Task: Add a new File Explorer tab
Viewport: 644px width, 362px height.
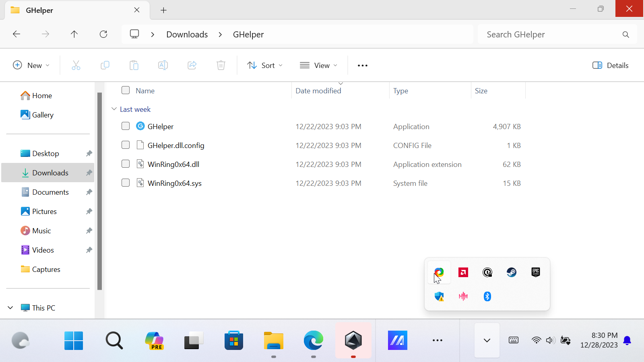Action: coord(163,10)
